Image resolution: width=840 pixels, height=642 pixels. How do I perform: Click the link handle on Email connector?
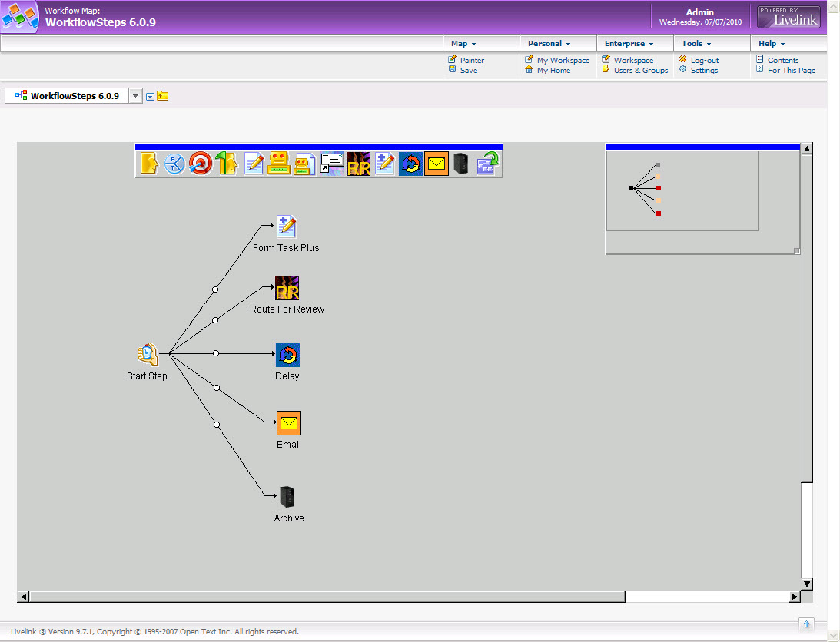point(217,388)
